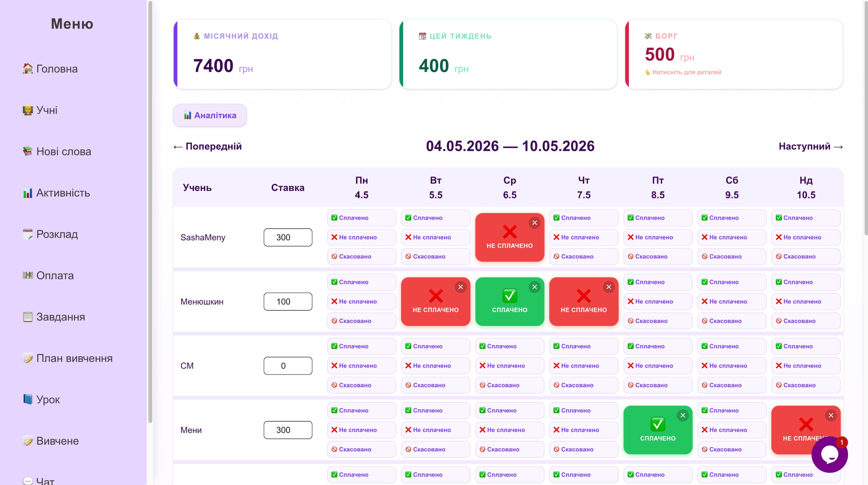Go to Попередній week

pos(208,147)
